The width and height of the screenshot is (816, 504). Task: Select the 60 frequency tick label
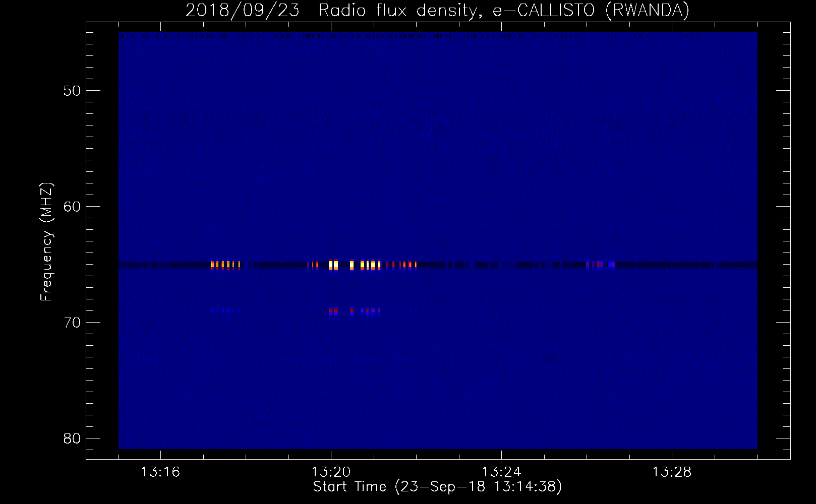tap(72, 207)
